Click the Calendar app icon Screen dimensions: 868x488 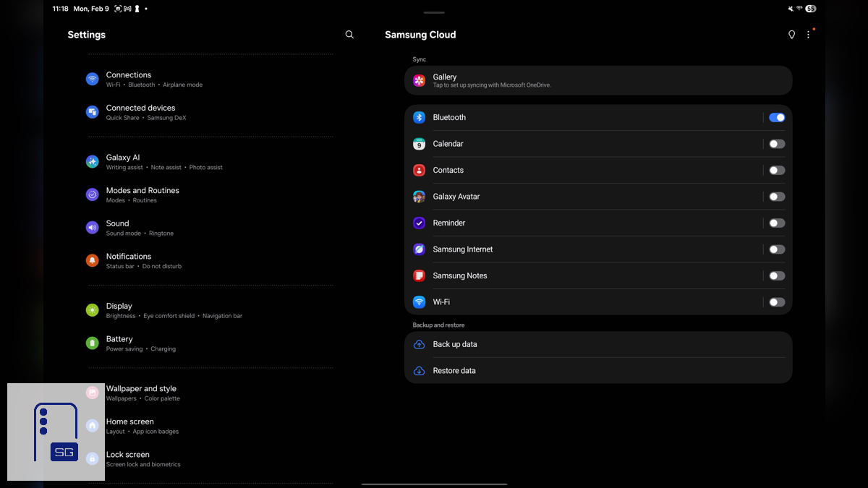(419, 144)
